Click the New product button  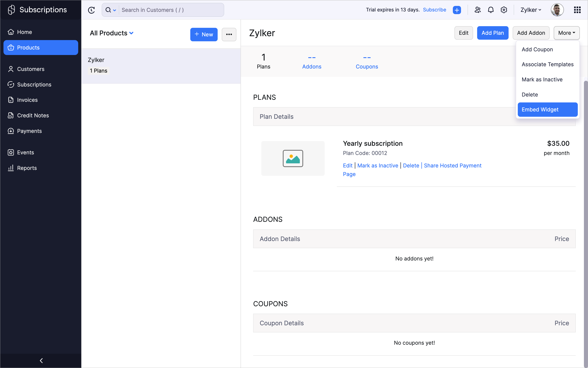click(204, 35)
